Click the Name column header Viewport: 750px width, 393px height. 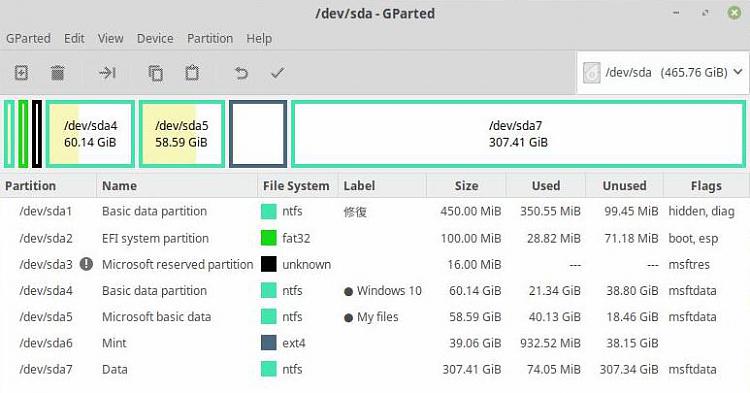point(177,186)
